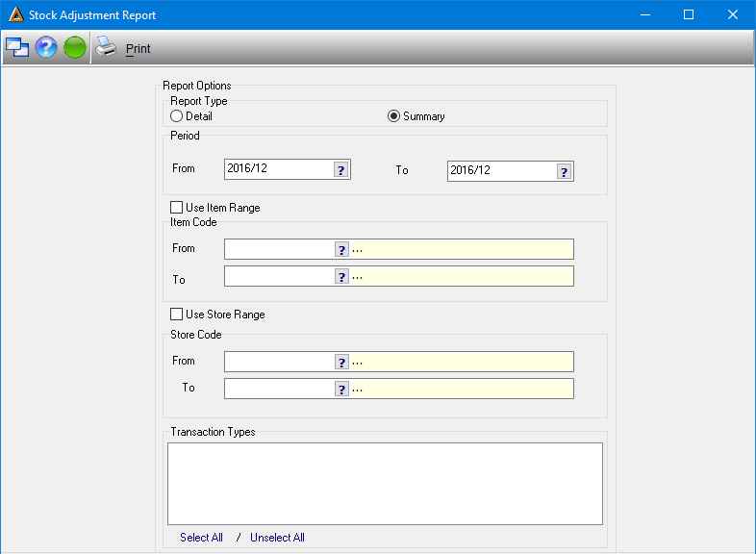The image size is (756, 554).
Task: Enable Use Item Range checkbox
Action: [x=176, y=208]
